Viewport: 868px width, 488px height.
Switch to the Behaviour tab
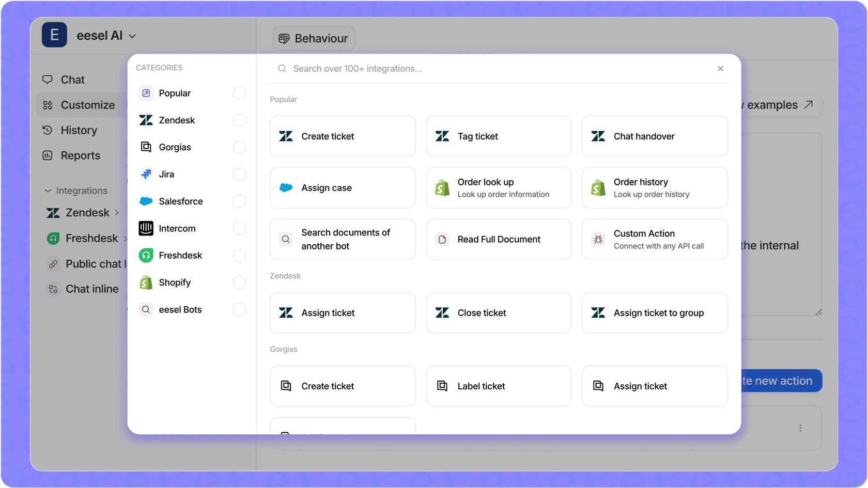314,38
